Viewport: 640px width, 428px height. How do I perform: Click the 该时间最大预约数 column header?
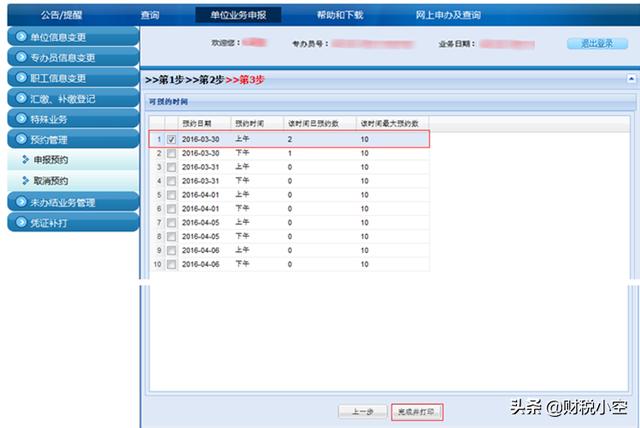pyautogui.click(x=393, y=123)
